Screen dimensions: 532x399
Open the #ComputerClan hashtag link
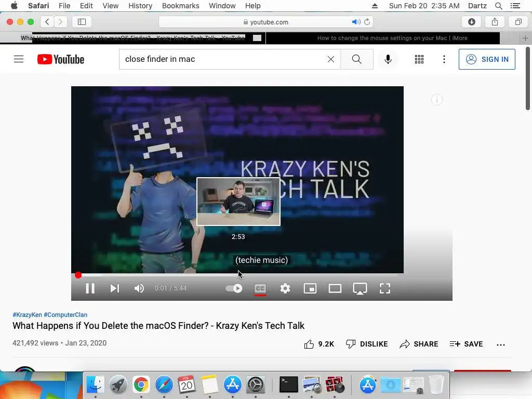click(65, 315)
